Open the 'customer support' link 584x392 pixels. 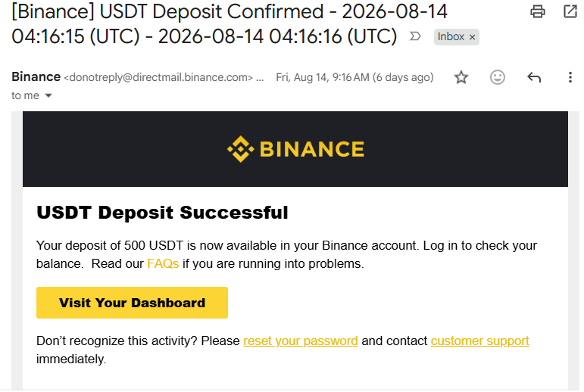(479, 341)
